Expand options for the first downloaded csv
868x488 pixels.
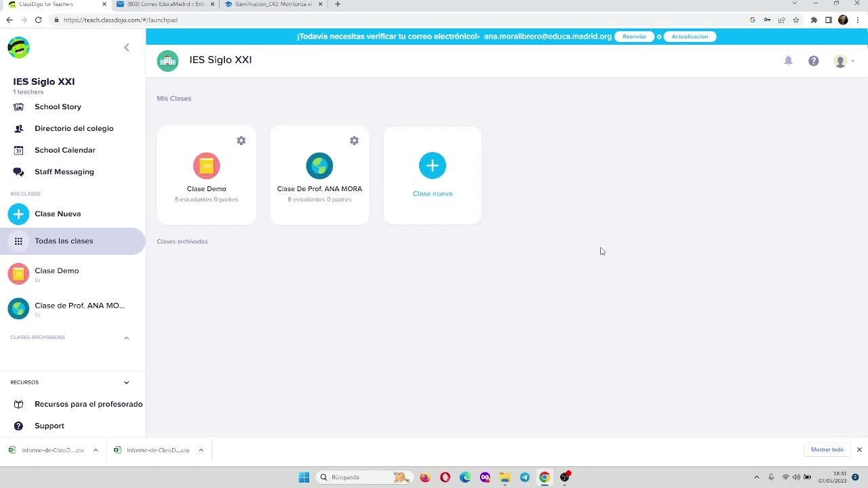(96, 450)
